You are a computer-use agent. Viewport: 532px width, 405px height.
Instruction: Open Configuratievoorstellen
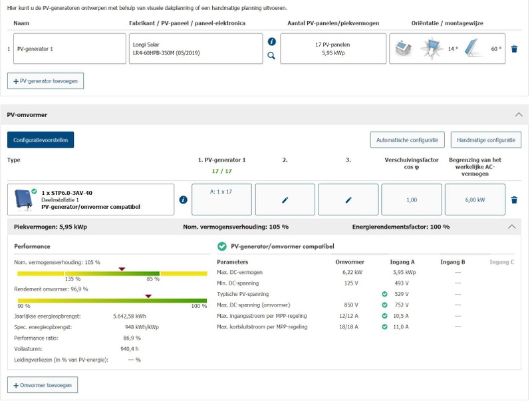(41, 141)
